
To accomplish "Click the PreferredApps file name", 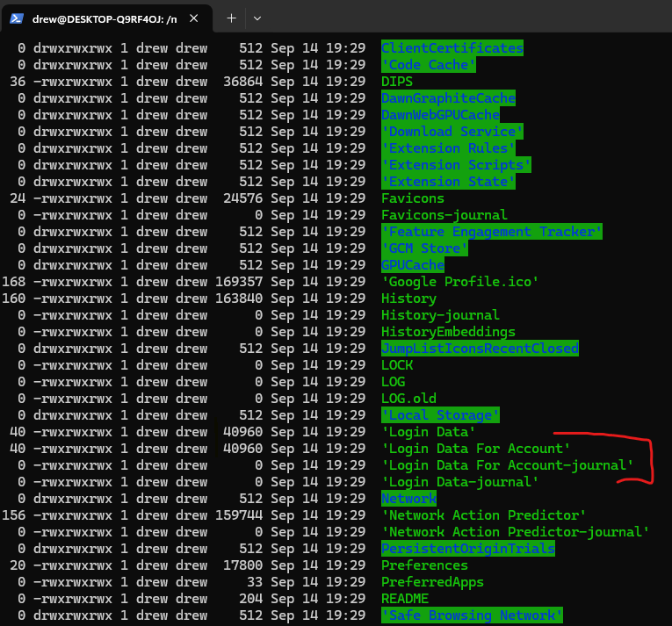I will pyautogui.click(x=432, y=583).
